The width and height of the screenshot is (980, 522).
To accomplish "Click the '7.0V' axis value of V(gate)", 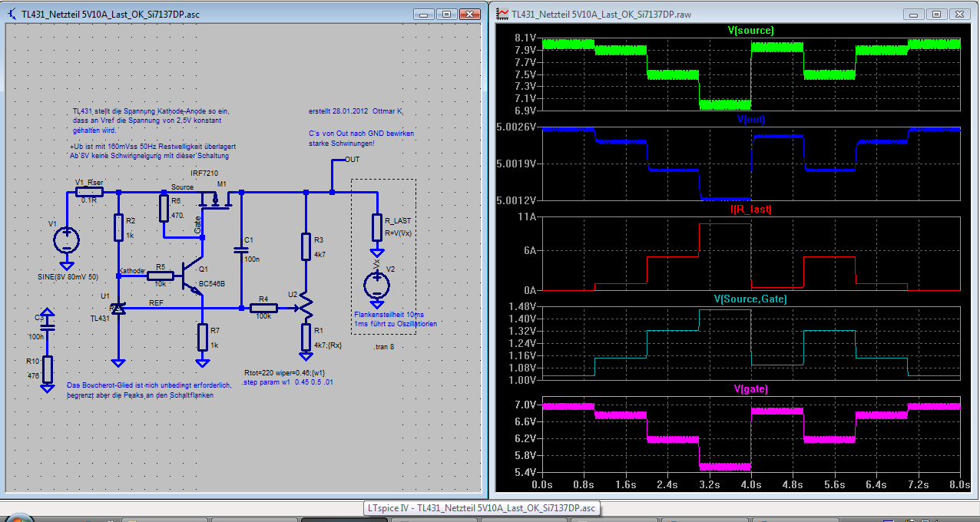I will click(x=525, y=404).
